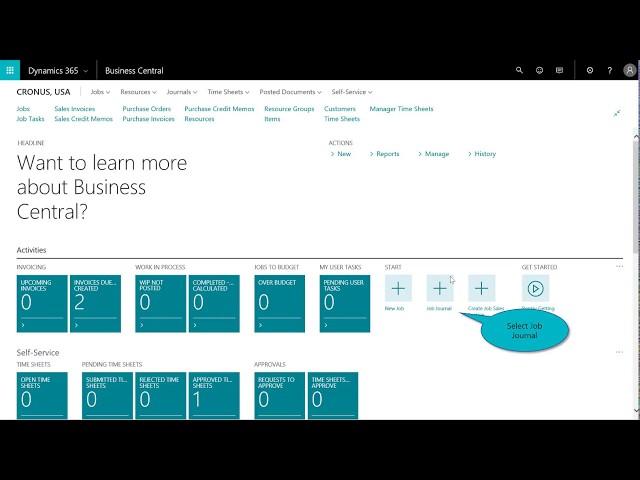
Task: Open the Time Sheets to Approve tile
Action: point(333,396)
